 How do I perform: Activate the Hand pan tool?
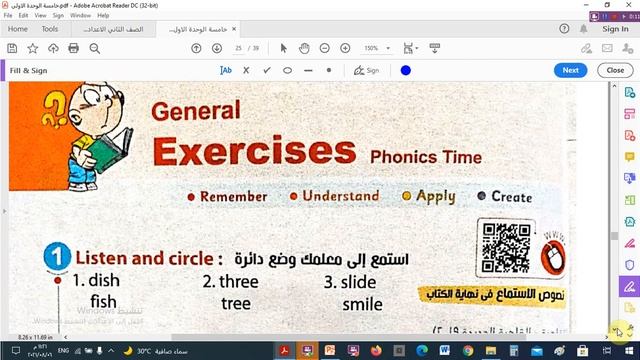tap(304, 48)
